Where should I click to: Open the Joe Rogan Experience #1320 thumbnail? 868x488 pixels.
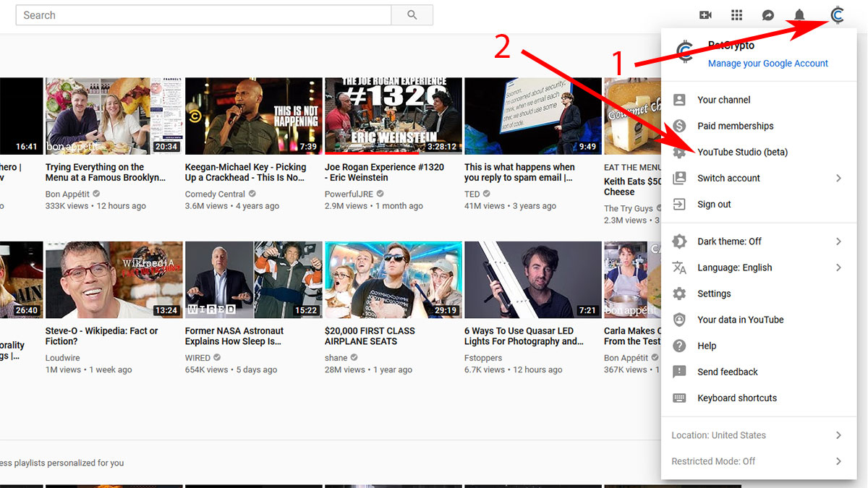[393, 116]
